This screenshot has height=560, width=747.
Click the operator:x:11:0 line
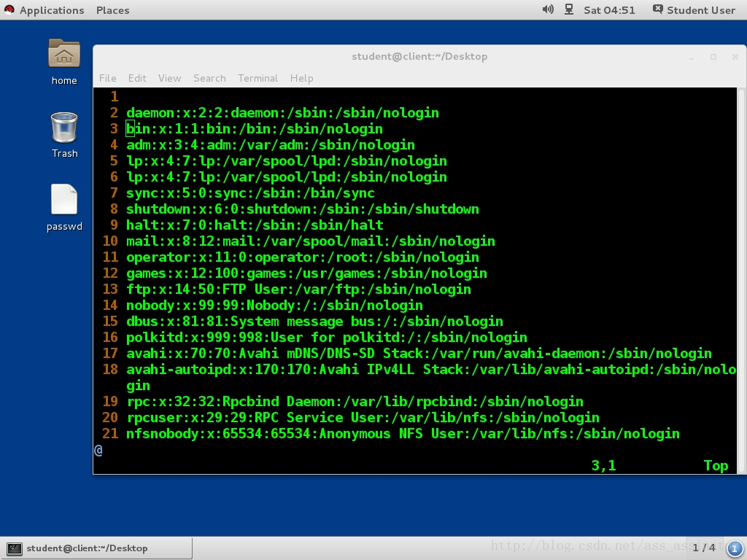coord(303,257)
